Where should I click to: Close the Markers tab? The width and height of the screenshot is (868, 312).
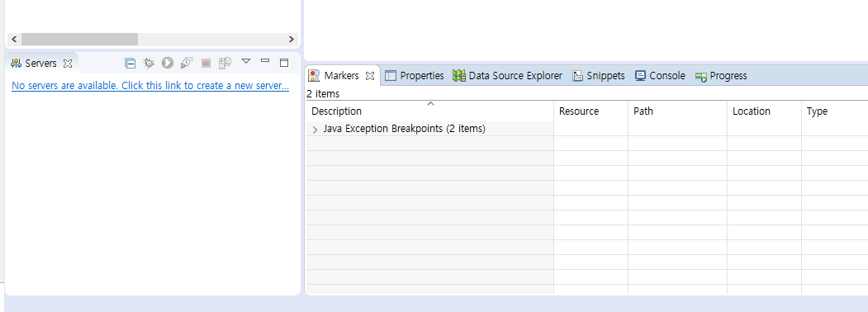pos(370,76)
